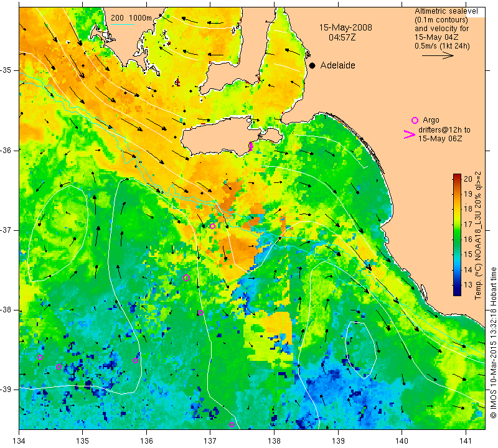
Task: Click the 'Argo' legend label
Action: (x=431, y=120)
